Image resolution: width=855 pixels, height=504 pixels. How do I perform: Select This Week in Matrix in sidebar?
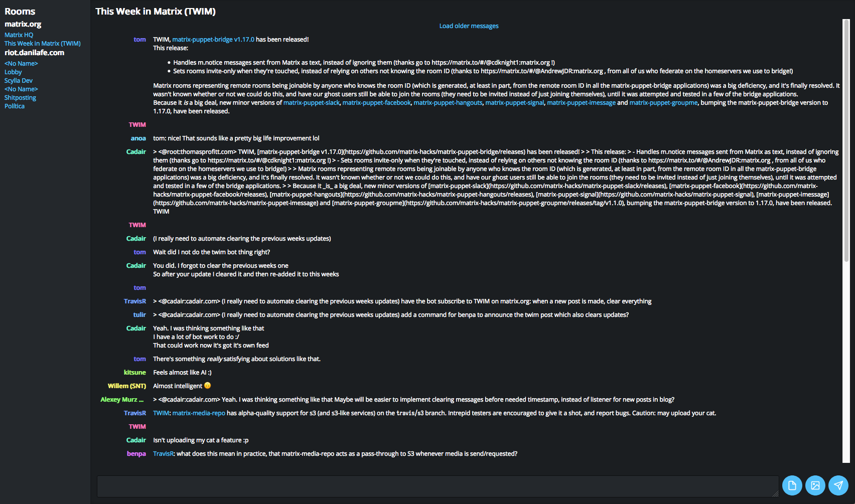[x=42, y=44]
